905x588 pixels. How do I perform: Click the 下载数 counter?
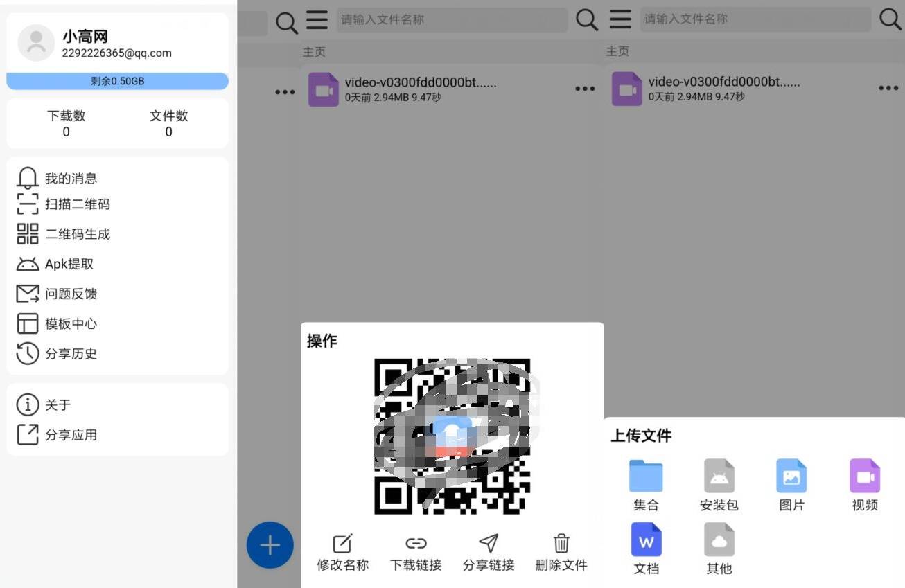[x=67, y=123]
